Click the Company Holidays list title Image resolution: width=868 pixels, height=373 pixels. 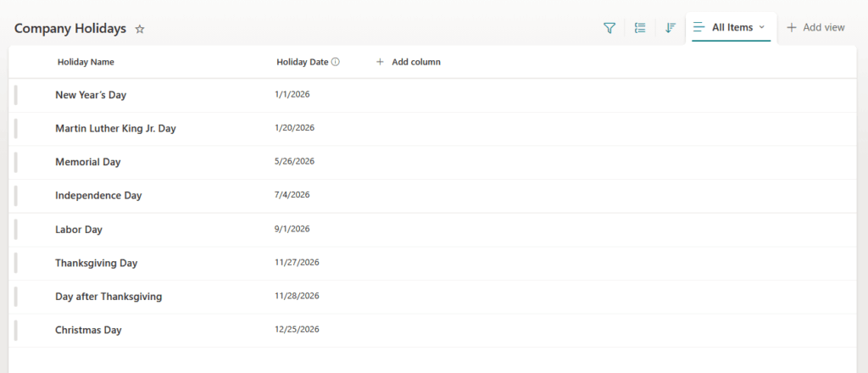point(70,29)
